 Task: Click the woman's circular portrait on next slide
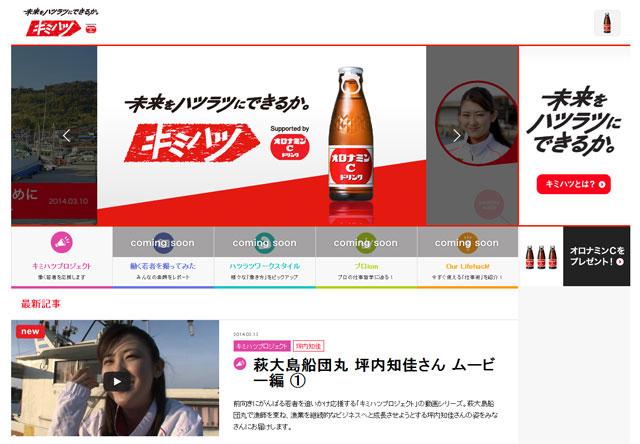[x=477, y=123]
